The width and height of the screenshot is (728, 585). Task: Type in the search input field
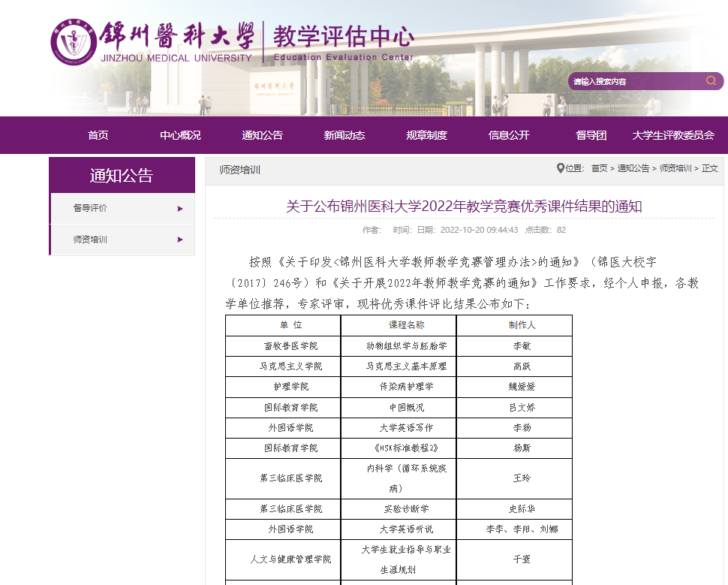[634, 81]
